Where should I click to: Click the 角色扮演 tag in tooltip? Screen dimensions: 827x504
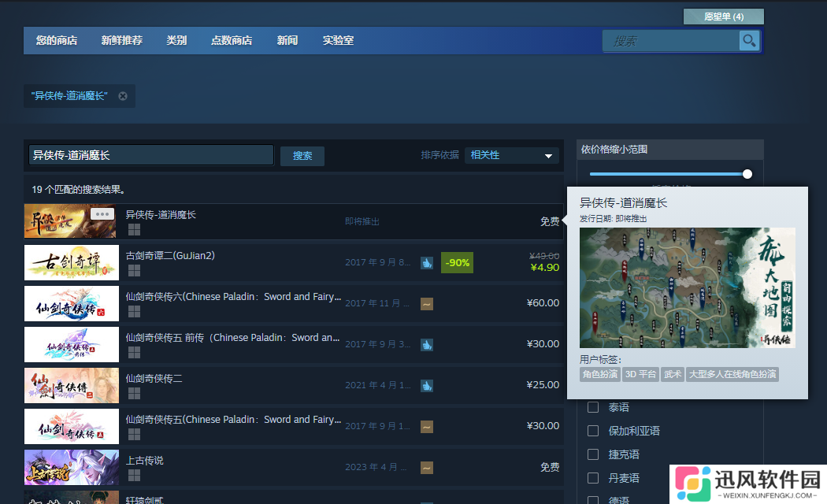tap(599, 374)
